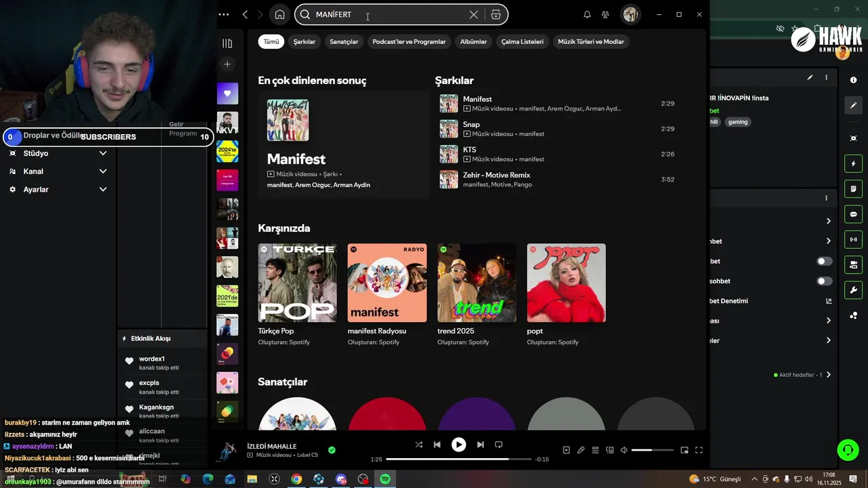Clear the MANİFERT search text with X
868x488 pixels.
(473, 14)
